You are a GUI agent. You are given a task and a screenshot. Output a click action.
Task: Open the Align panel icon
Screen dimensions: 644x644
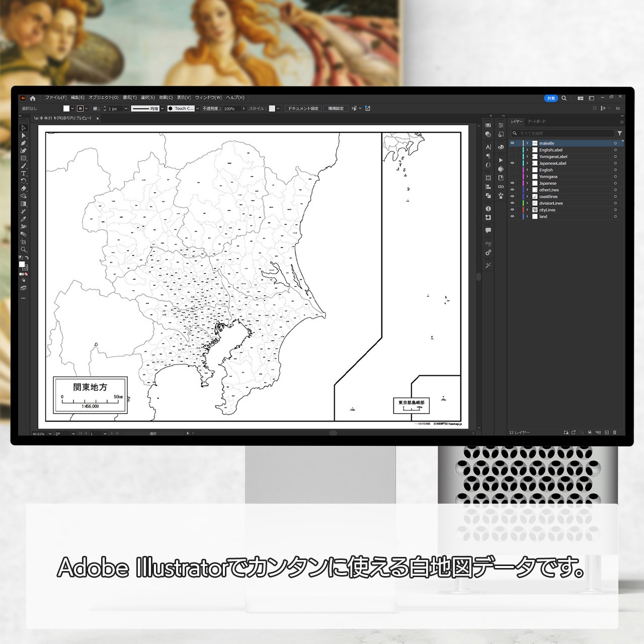click(x=488, y=187)
